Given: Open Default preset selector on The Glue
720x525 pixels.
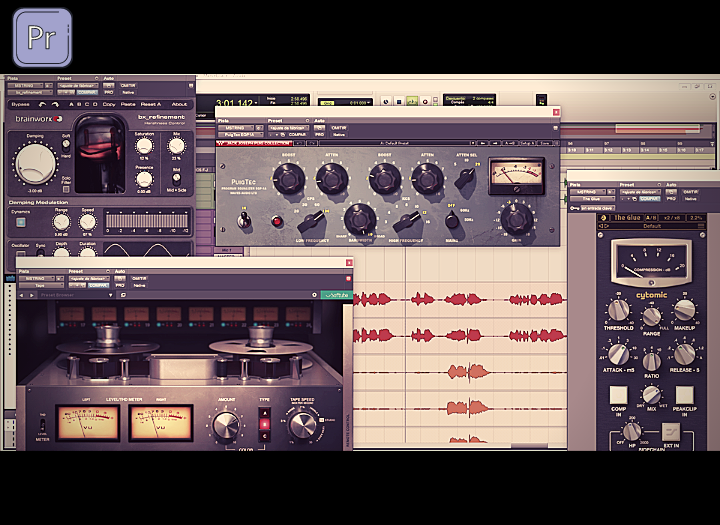Looking at the screenshot, I should point(652,226).
